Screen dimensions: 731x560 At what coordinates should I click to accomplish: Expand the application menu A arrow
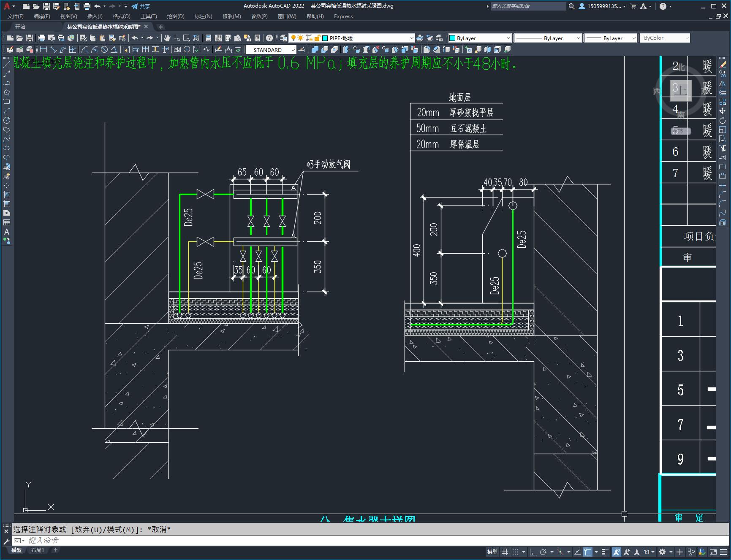pos(14,6)
